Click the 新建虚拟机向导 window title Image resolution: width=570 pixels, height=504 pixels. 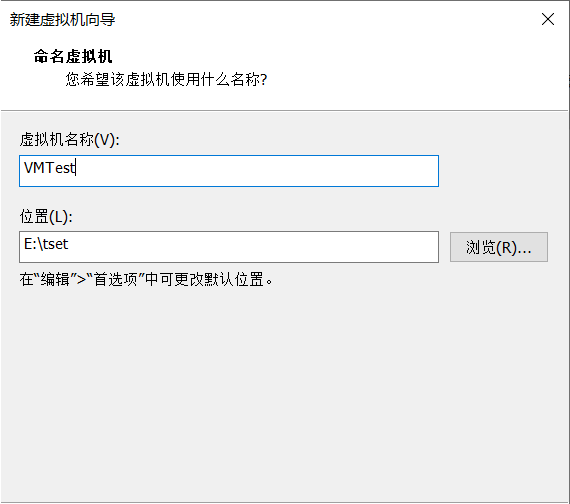(x=62, y=20)
